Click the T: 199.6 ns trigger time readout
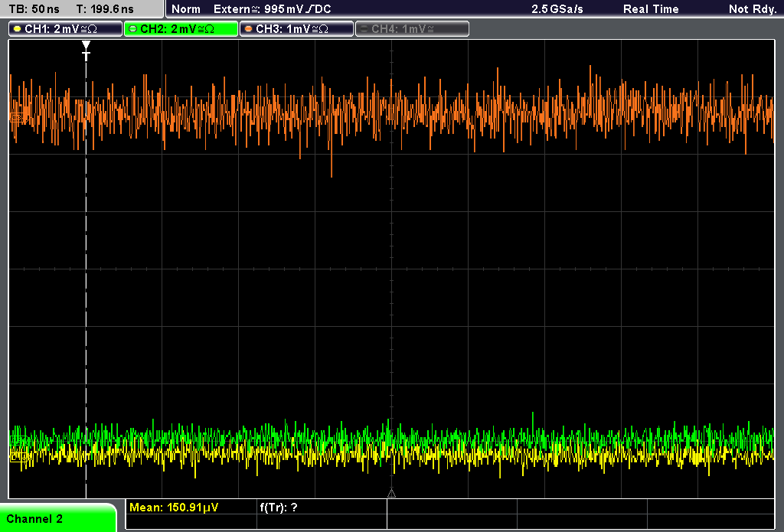This screenshot has height=532, width=784. click(x=105, y=9)
